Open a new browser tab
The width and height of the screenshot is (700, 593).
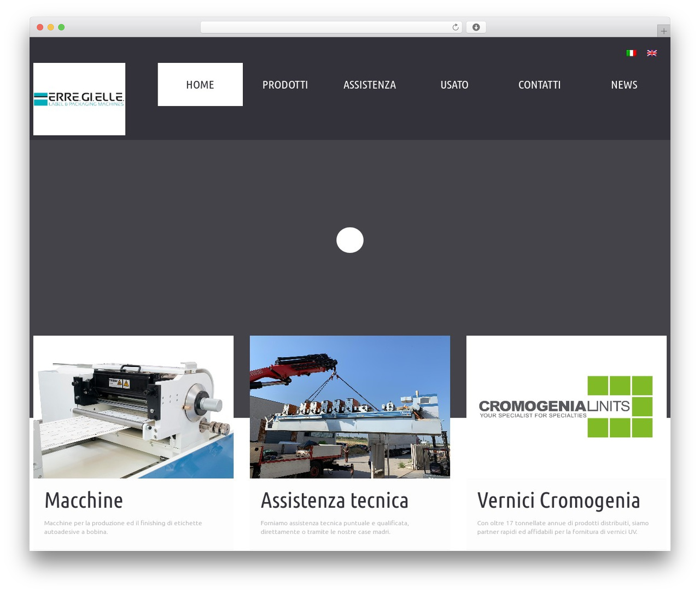coord(663,31)
